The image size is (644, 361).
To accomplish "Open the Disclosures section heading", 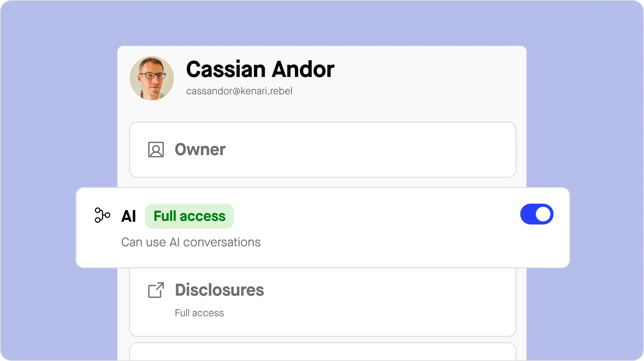I will pos(219,290).
